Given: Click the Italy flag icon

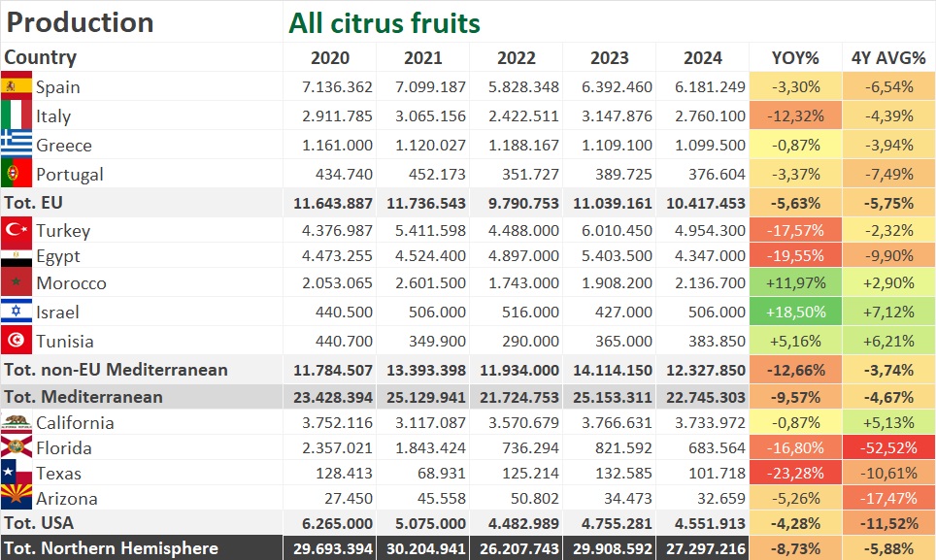Looking at the screenshot, I should [17, 115].
